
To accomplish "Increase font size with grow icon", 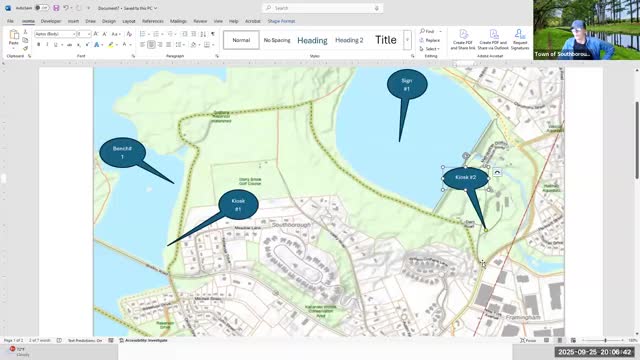I will coord(96,34).
